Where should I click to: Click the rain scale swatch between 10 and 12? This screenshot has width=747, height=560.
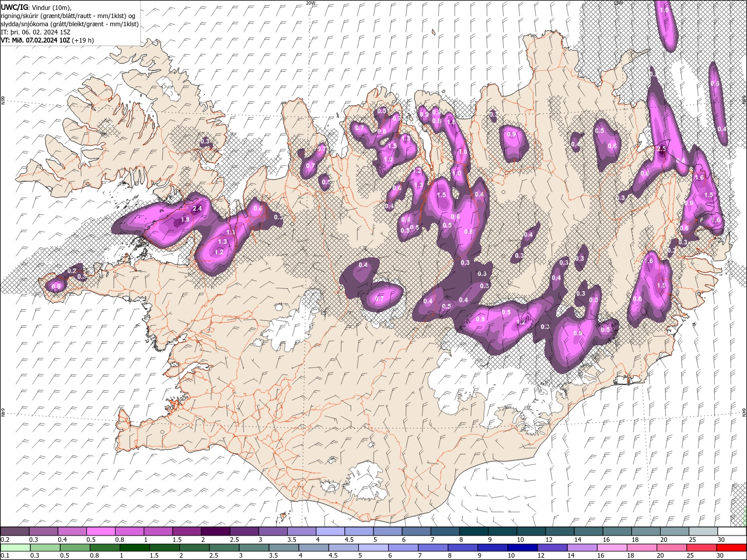tap(523, 547)
